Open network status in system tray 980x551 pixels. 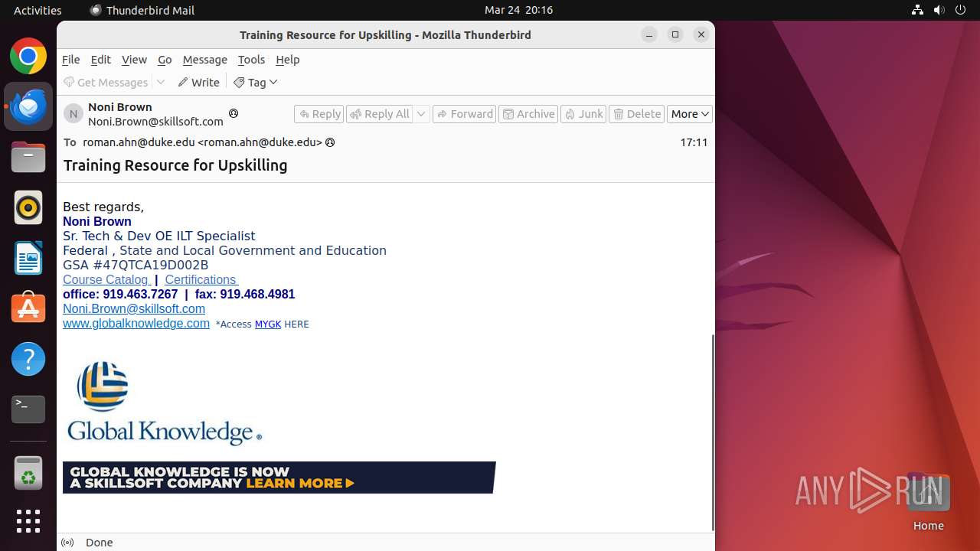click(917, 10)
